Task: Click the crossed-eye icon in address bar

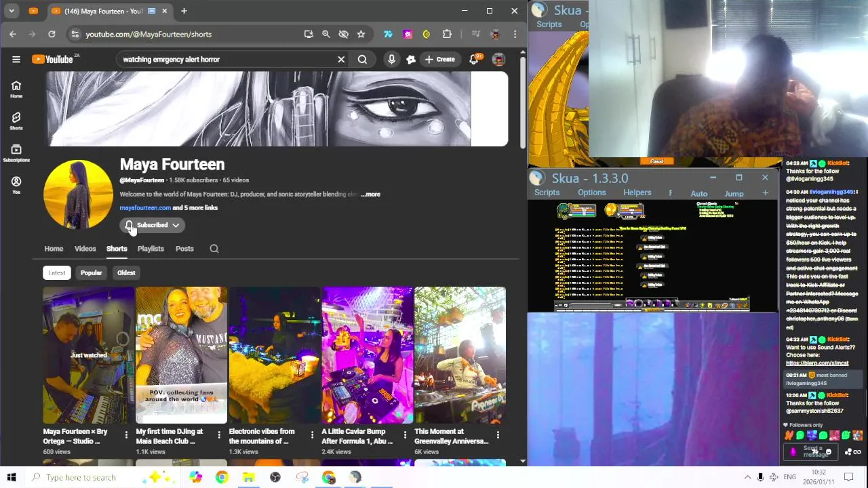Action: [x=344, y=34]
